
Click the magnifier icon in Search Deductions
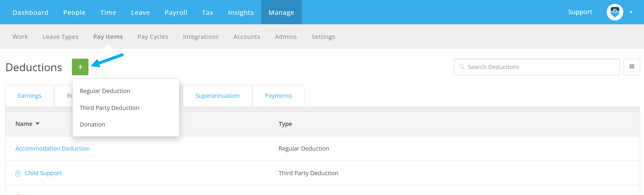click(x=462, y=67)
